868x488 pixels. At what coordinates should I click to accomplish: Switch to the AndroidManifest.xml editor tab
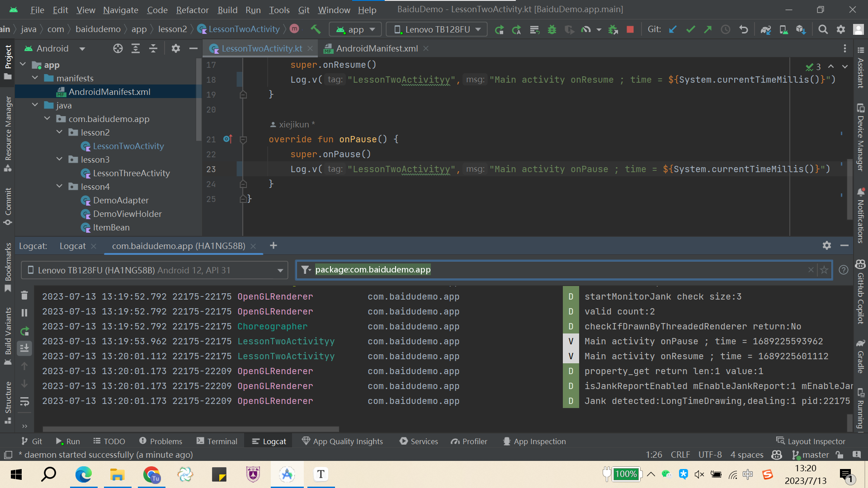point(376,48)
